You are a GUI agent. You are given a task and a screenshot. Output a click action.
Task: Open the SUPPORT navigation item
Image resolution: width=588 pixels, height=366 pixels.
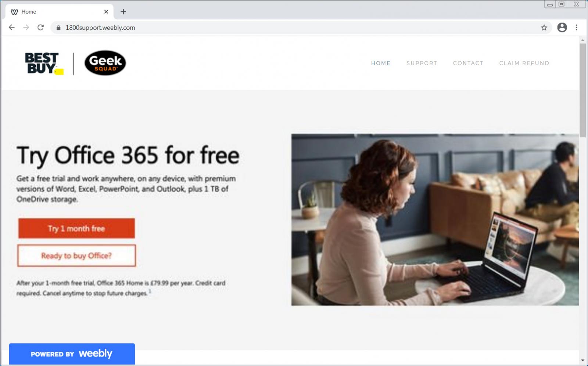(422, 63)
